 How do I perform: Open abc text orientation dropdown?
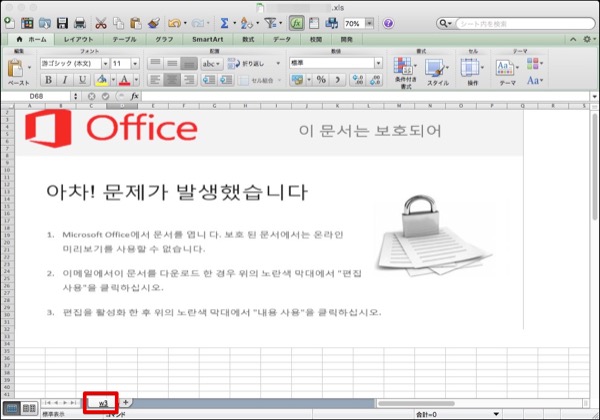click(x=211, y=63)
